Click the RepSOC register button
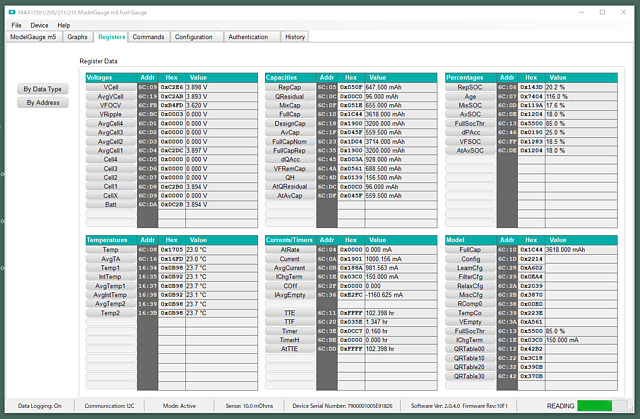 pyautogui.click(x=470, y=87)
